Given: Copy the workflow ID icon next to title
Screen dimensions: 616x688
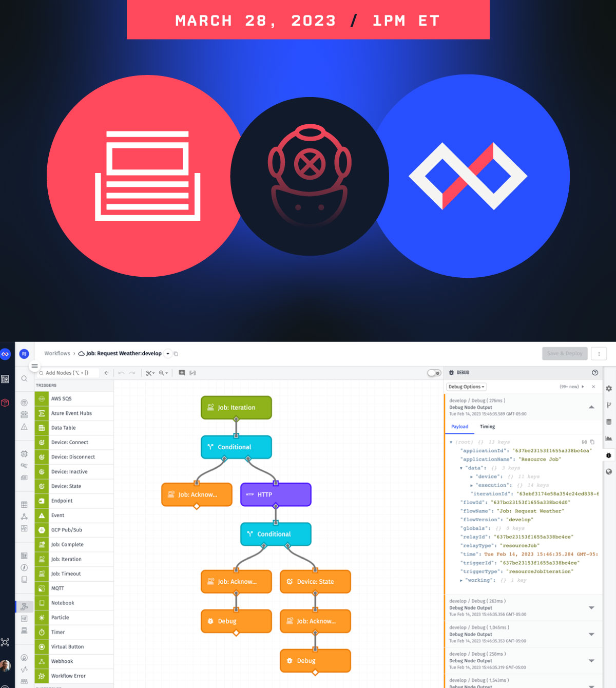Looking at the screenshot, I should click(176, 354).
